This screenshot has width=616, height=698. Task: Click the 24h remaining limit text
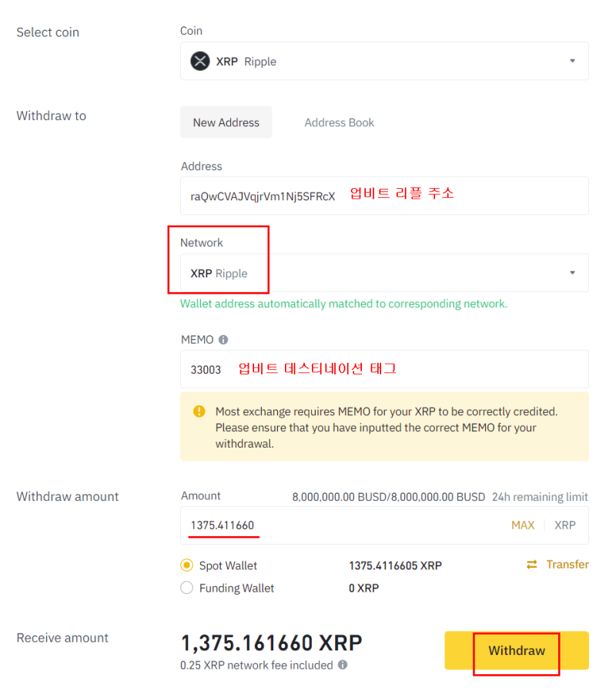coord(540,497)
